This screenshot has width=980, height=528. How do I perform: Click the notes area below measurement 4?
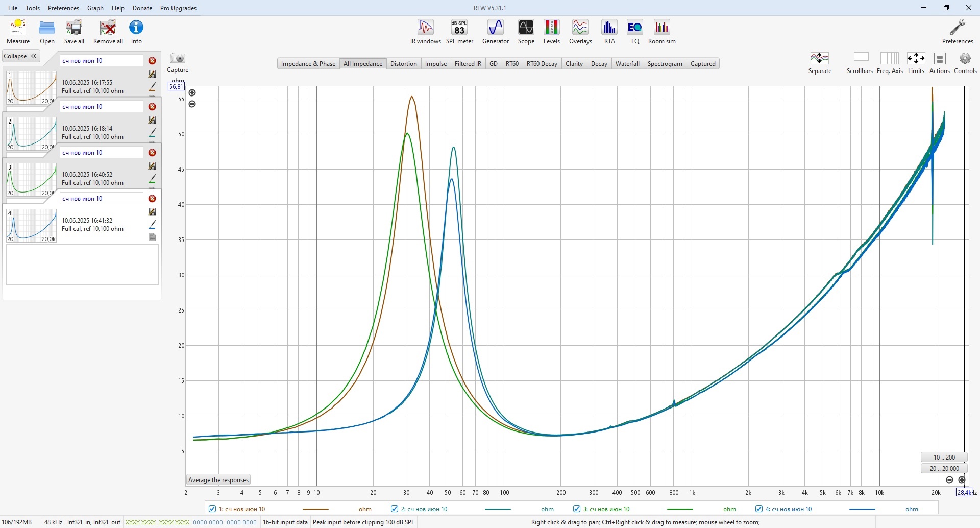82,265
